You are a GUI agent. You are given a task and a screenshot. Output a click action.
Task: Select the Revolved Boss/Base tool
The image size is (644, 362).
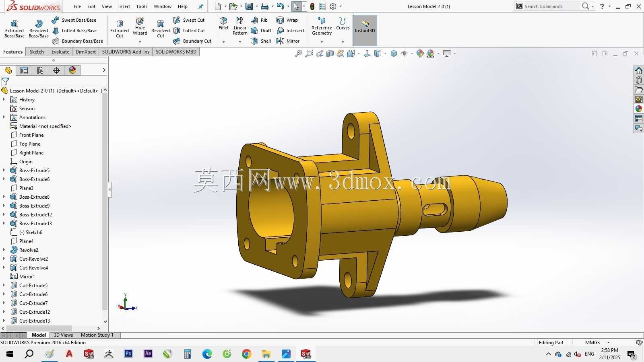39,29
